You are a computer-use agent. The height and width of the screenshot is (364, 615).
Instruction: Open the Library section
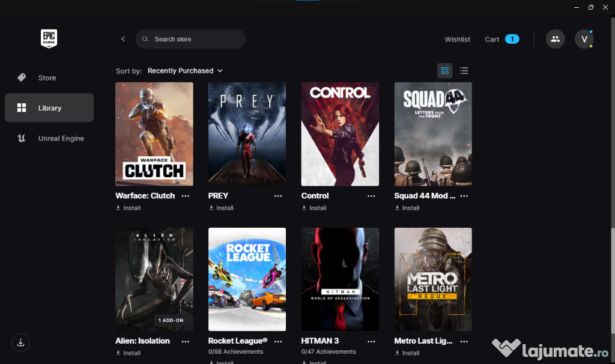pos(49,108)
